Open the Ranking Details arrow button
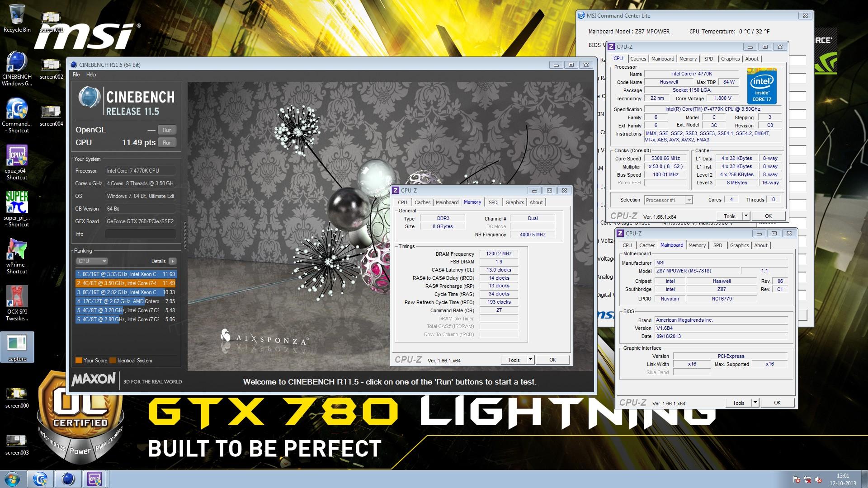 [172, 261]
